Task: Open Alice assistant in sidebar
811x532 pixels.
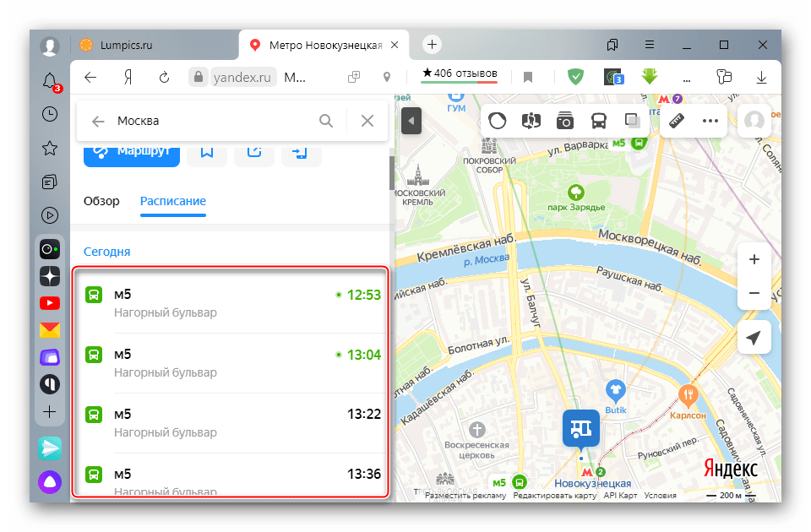Action: coord(50,482)
